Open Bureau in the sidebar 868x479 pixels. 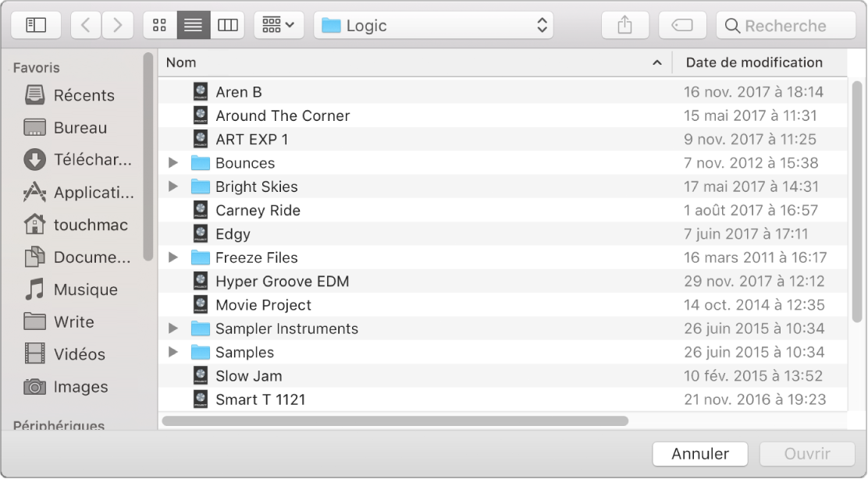pos(66,128)
